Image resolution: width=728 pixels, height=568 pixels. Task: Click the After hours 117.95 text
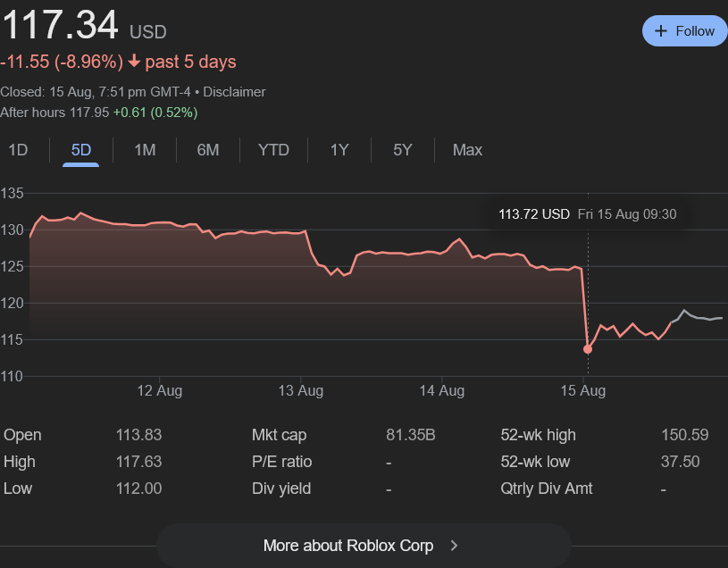[54, 113]
